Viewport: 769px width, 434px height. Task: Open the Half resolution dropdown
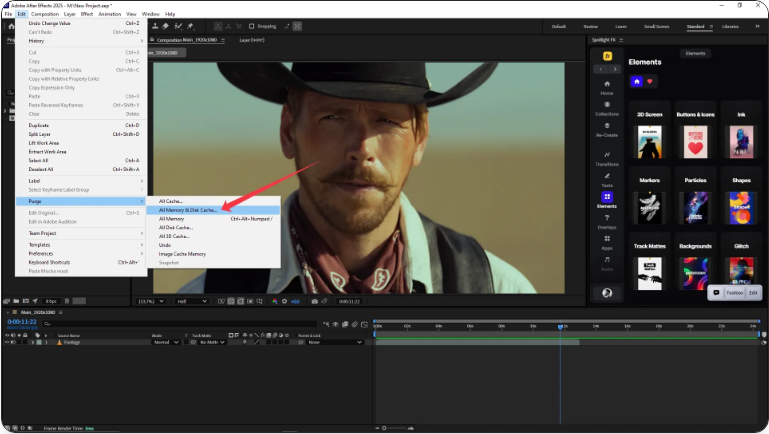point(192,301)
